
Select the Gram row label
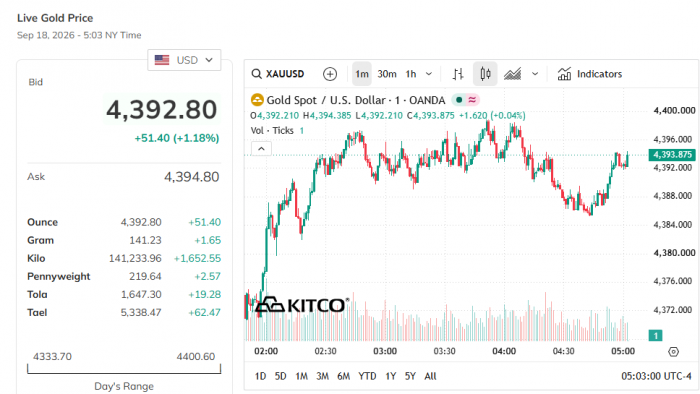click(40, 240)
